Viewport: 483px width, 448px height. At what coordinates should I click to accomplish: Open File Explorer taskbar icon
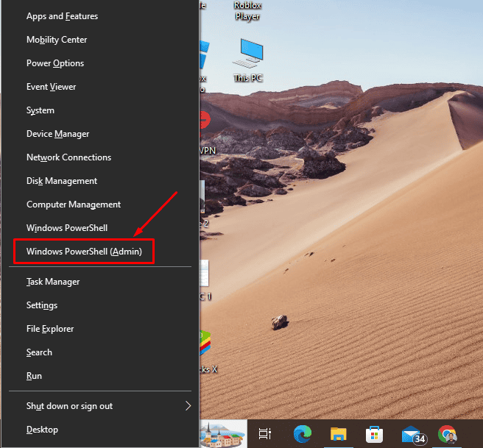[338, 433]
